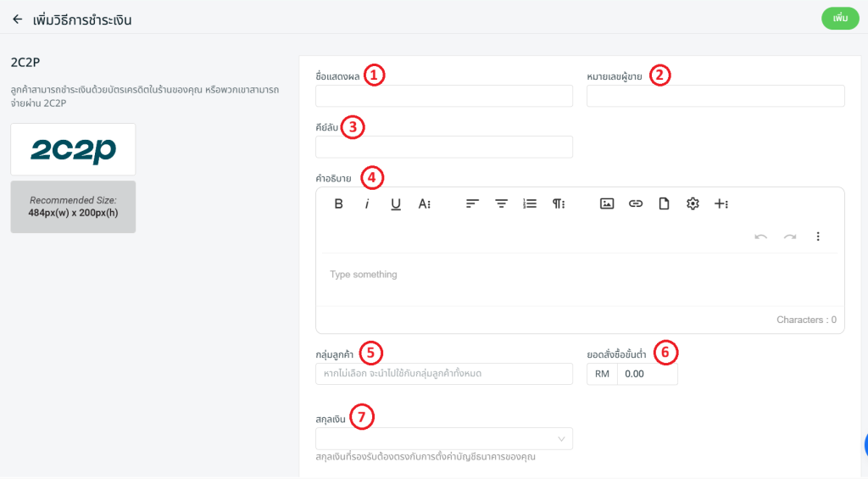Open more text options (A icon)

point(425,203)
